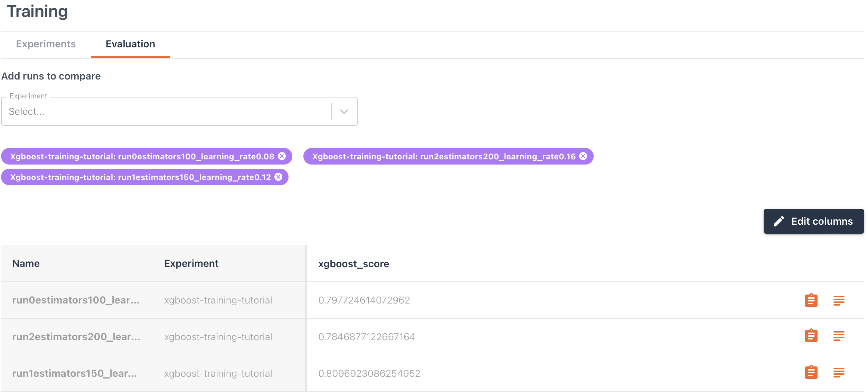Click the Name column header
Viewport: 868px width, 392px height.
click(26, 263)
